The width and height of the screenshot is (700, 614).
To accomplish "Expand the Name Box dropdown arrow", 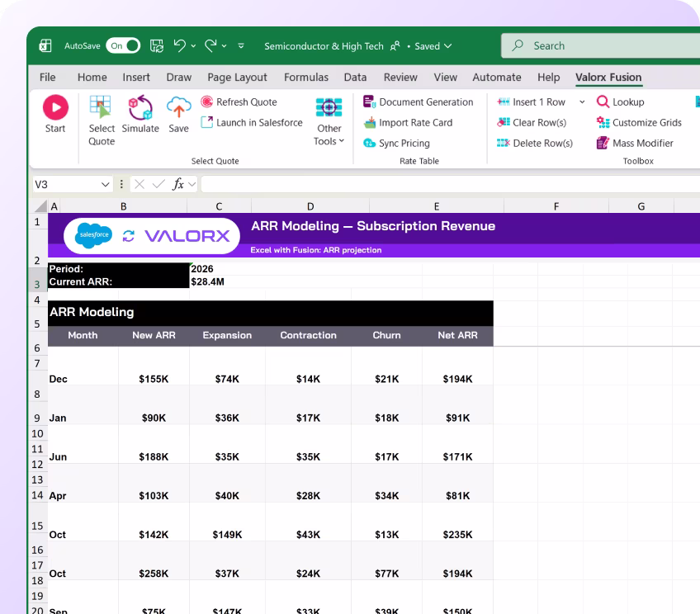I will pos(106,184).
